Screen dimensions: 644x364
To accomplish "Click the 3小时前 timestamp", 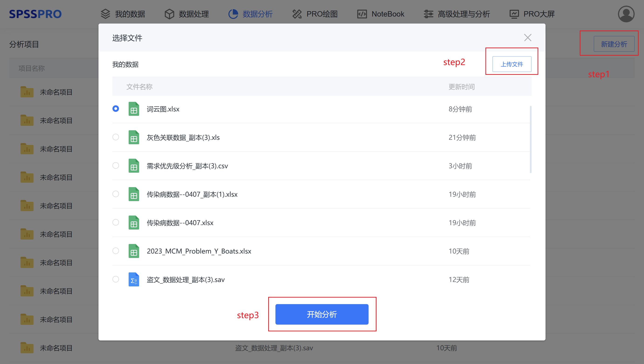I will (460, 166).
